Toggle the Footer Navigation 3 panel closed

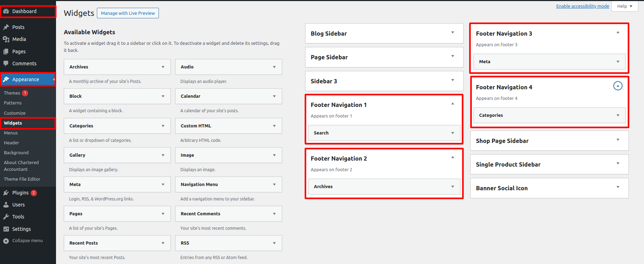click(618, 32)
